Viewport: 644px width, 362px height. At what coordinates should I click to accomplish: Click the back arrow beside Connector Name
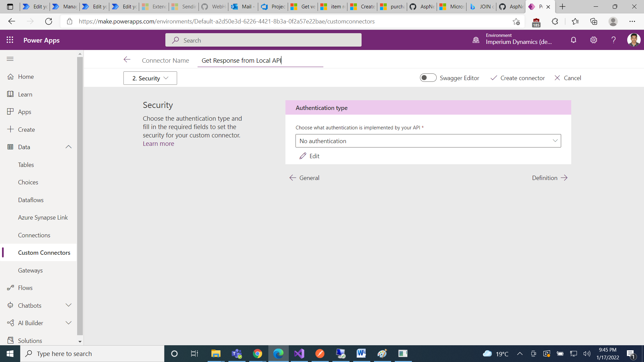pyautogui.click(x=127, y=60)
